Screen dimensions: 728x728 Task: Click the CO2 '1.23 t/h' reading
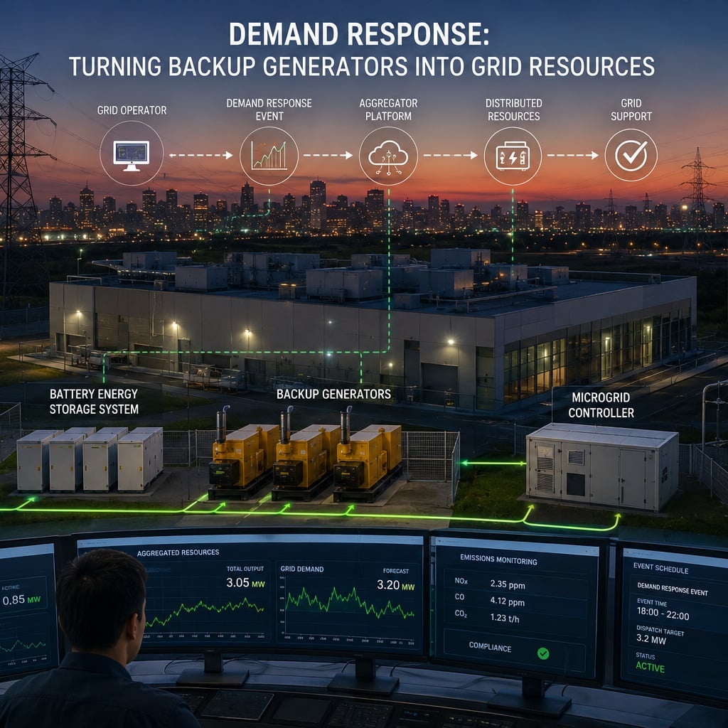click(505, 618)
